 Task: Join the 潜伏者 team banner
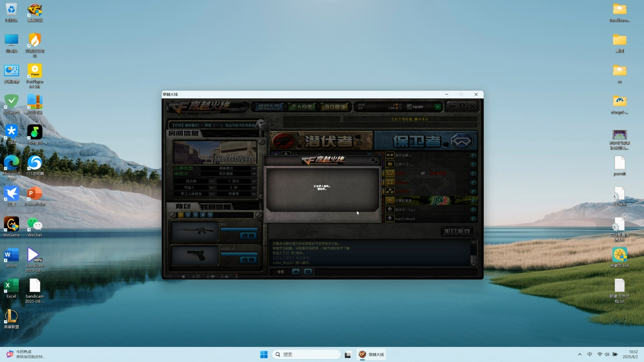[x=321, y=141]
